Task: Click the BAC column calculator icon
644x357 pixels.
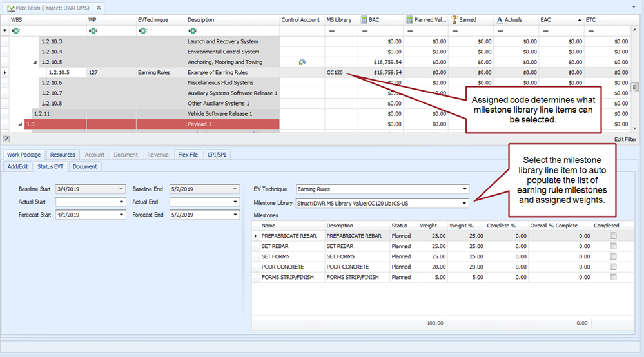Action: (x=364, y=20)
